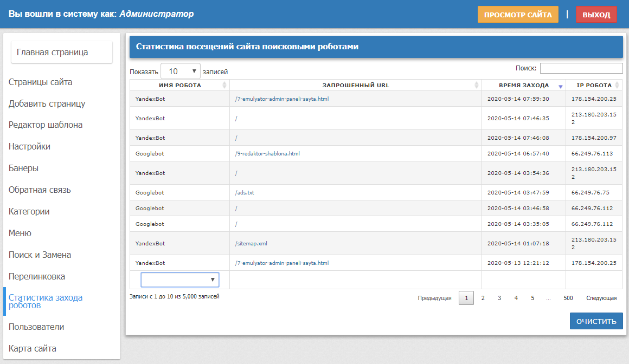Click ВРЕМЯ ЗАХОДА column header
The image size is (629, 364).
pos(523,85)
